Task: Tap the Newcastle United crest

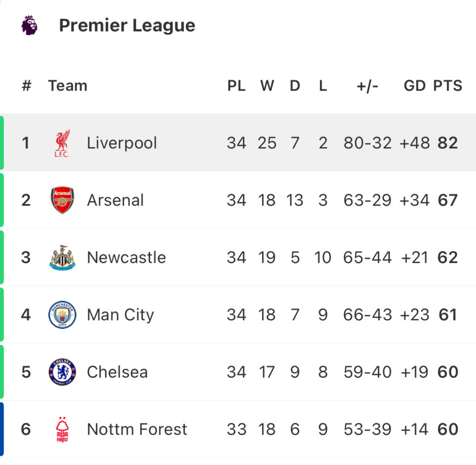Action: click(x=62, y=258)
